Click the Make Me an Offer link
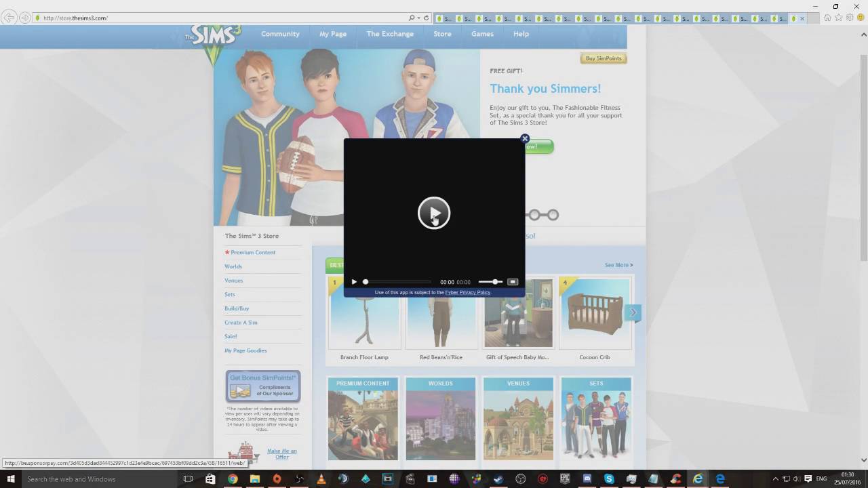Screen dimensions: 868x488 [x=282, y=454]
